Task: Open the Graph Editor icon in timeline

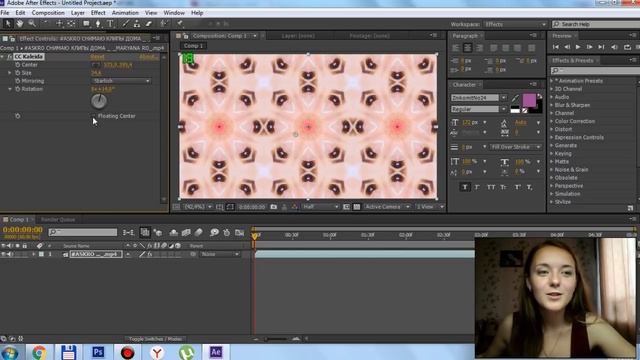Action: point(240,232)
